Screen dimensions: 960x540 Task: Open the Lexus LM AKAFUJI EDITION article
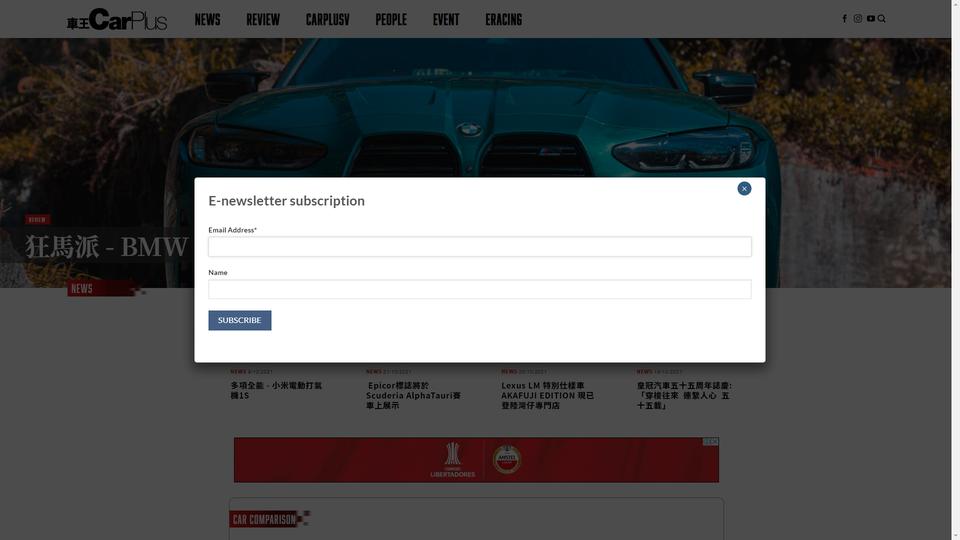[x=547, y=395]
